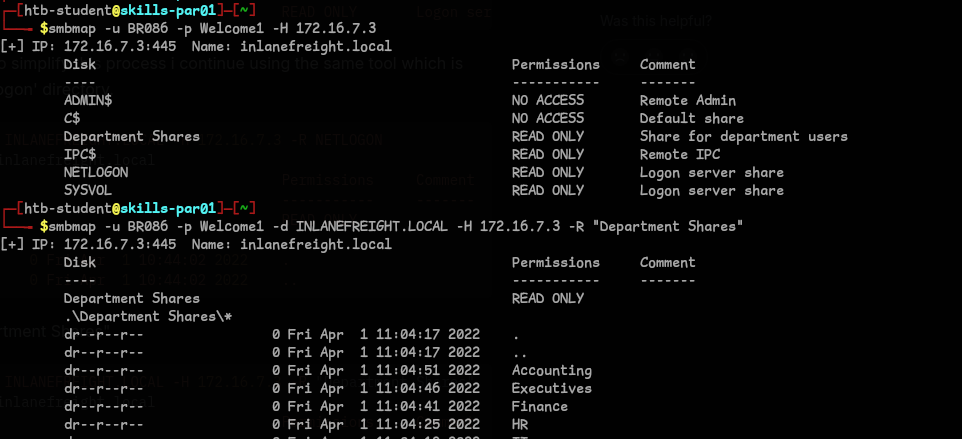Click the SYSVOL share name
This screenshot has height=439, width=962.
click(88, 190)
